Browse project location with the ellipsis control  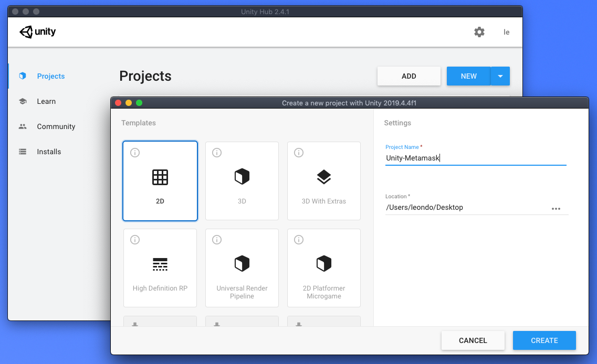pyautogui.click(x=556, y=208)
